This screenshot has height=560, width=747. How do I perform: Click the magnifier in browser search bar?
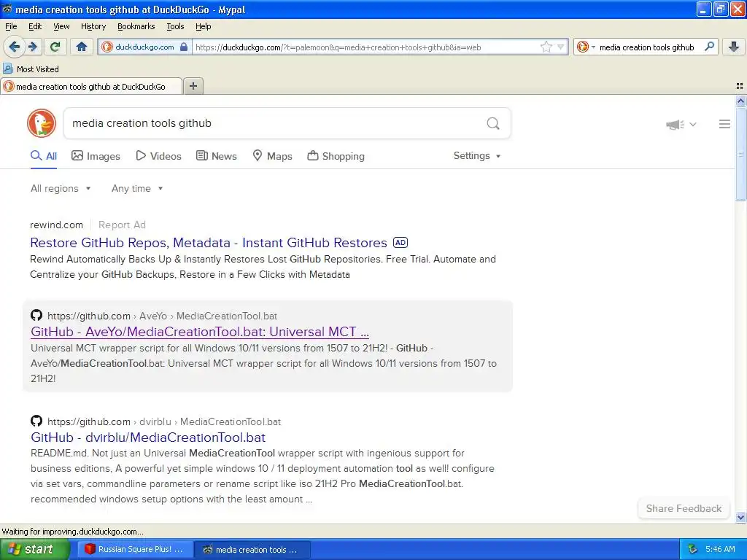709,47
